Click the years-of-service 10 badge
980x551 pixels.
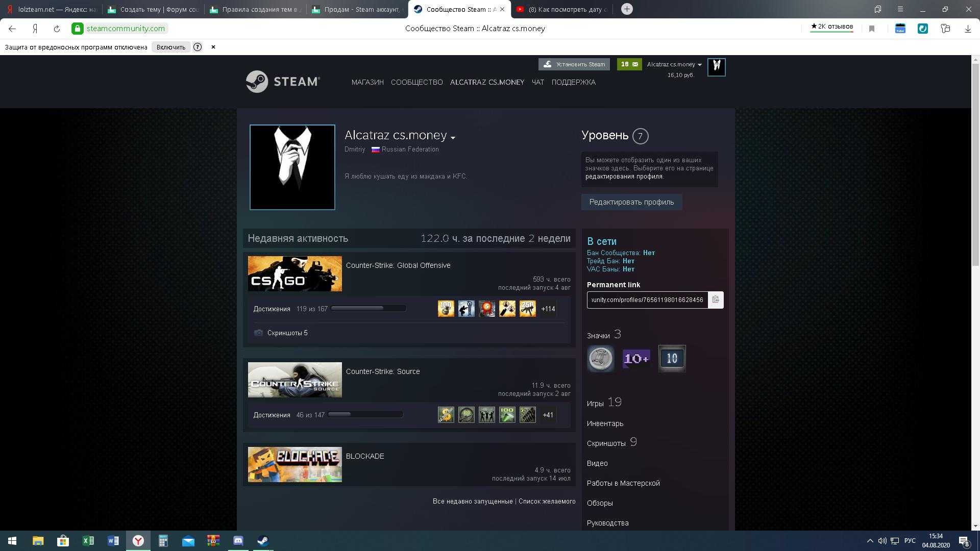tap(672, 358)
